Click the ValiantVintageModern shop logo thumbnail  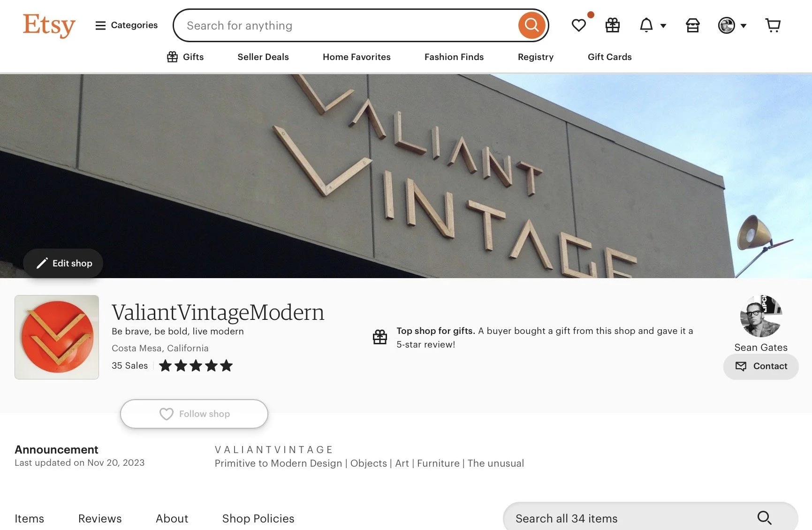[x=57, y=337]
